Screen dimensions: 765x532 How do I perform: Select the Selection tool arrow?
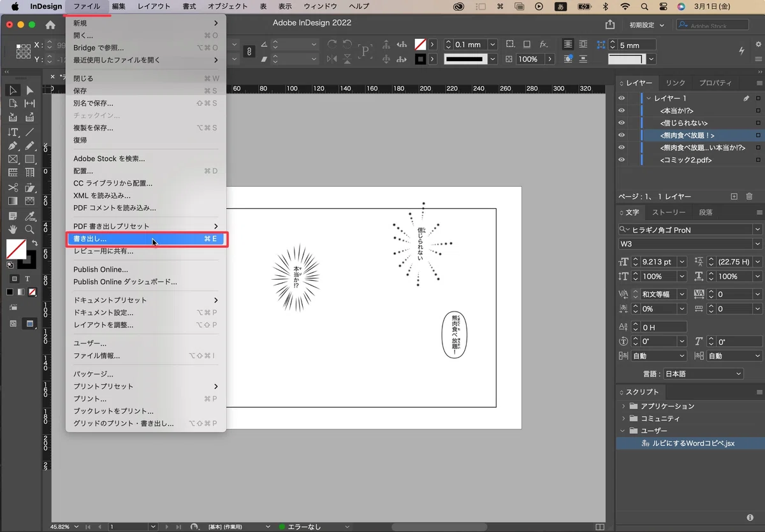point(13,90)
